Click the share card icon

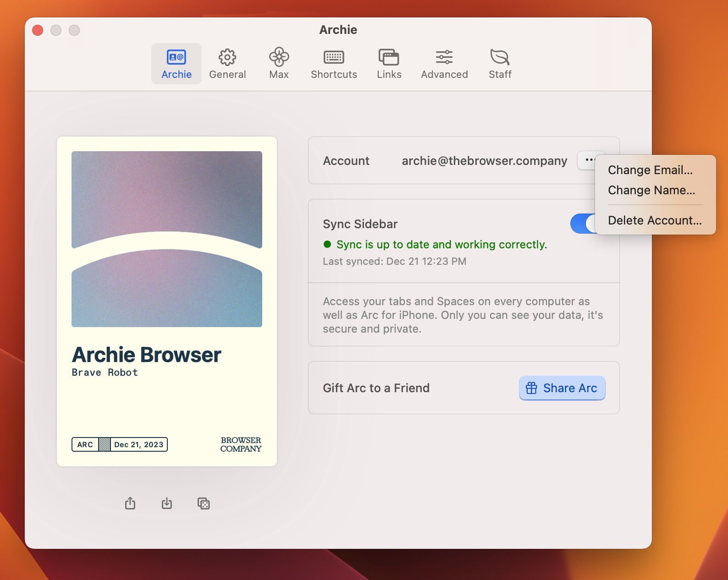pos(130,503)
